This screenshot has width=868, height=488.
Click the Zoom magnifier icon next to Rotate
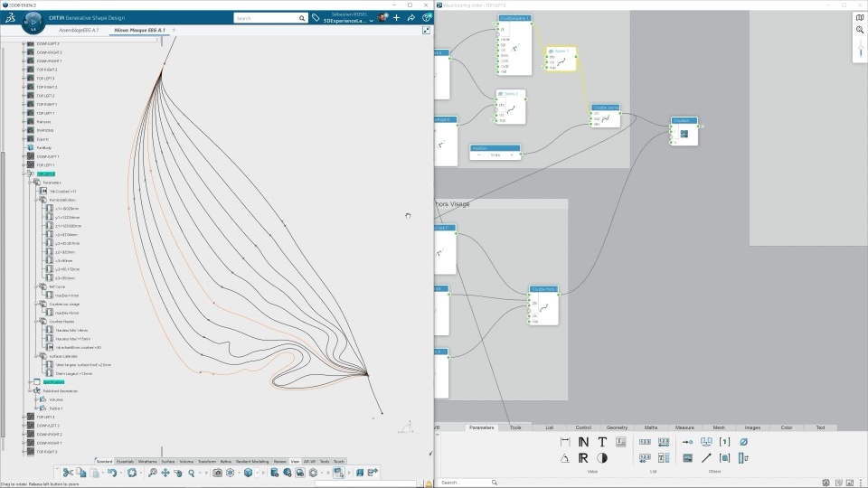[x=192, y=473]
